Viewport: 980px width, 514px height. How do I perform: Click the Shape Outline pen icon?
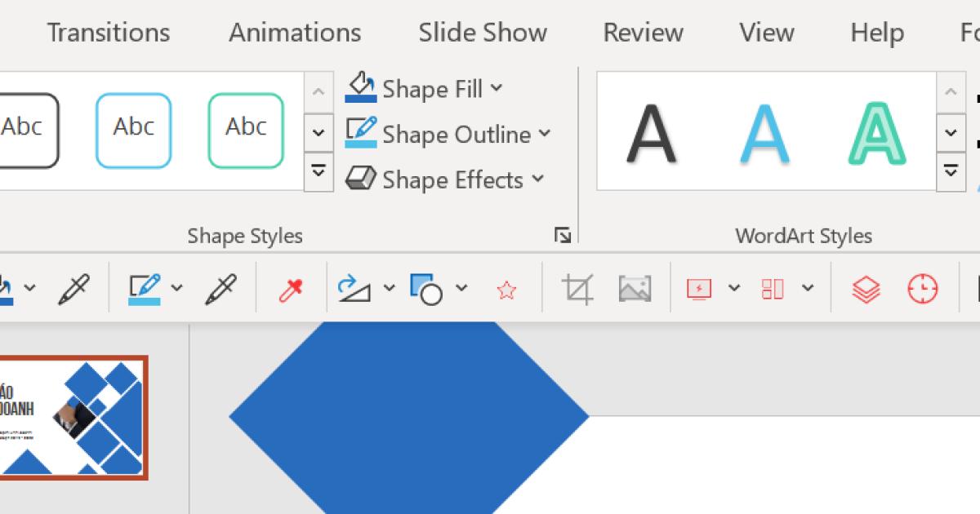coord(360,133)
